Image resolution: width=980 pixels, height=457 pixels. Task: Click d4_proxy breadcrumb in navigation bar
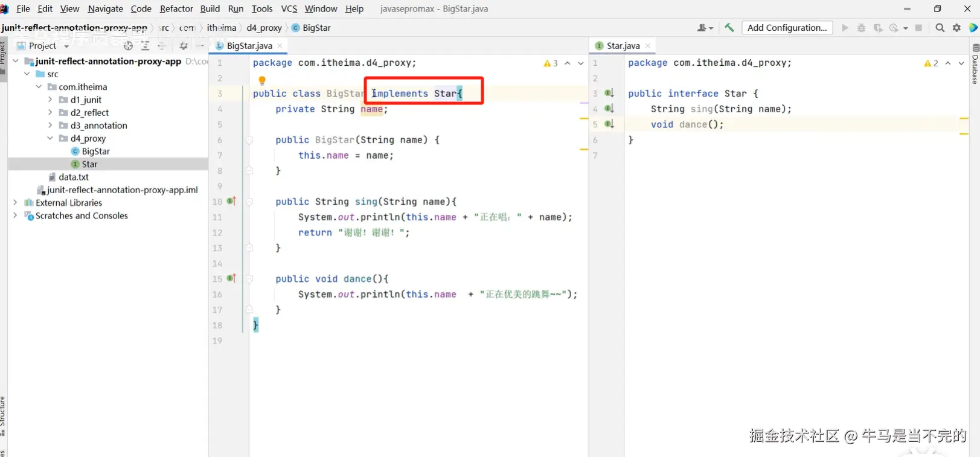tap(264, 28)
